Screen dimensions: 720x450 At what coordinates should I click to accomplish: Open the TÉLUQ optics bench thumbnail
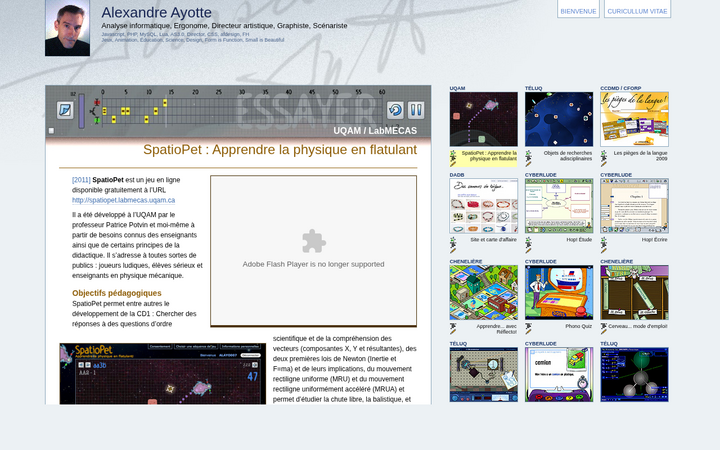point(484,375)
